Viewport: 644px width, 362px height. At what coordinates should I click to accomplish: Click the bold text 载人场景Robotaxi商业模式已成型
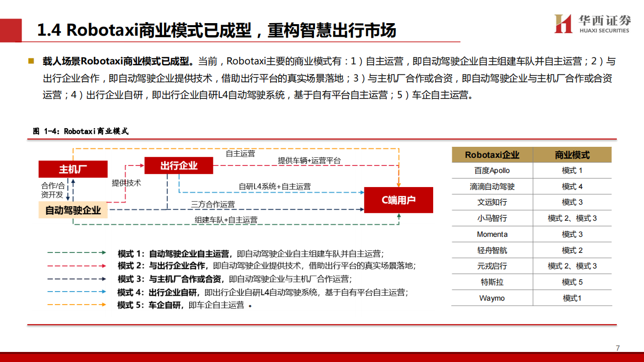point(118,62)
